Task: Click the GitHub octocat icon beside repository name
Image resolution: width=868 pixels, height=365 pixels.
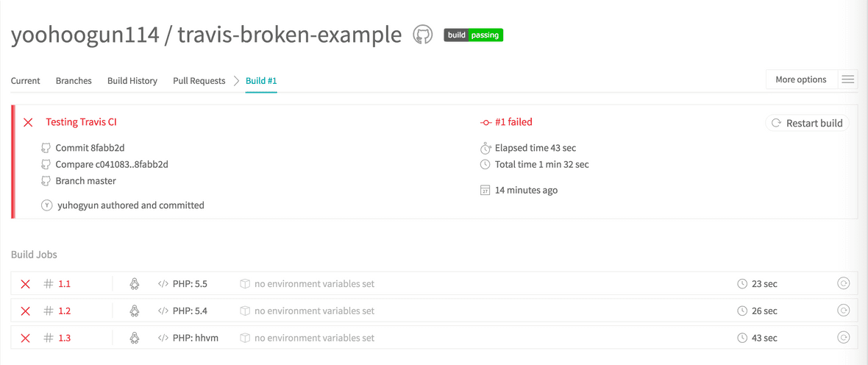Action: pos(423,35)
